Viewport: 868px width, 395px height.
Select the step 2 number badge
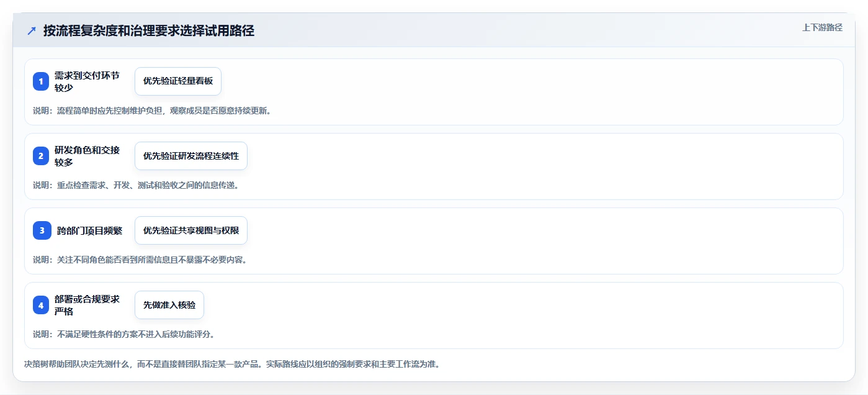41,156
